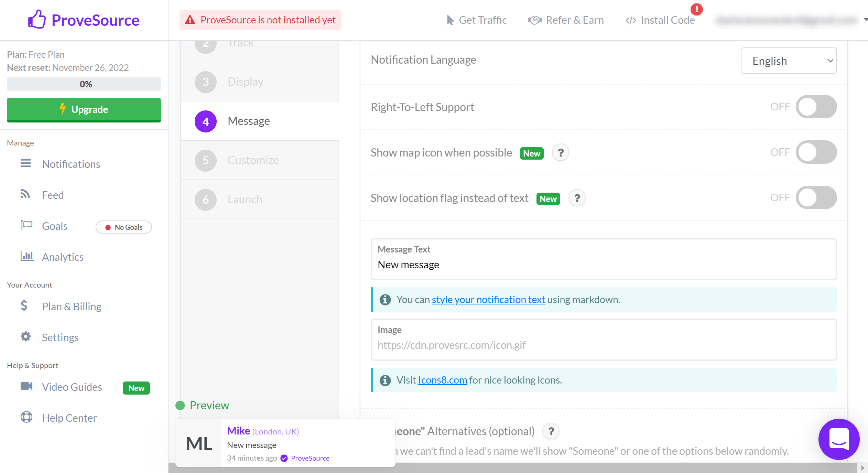Click the green Upgrade button
The image size is (868, 473).
coord(84,110)
